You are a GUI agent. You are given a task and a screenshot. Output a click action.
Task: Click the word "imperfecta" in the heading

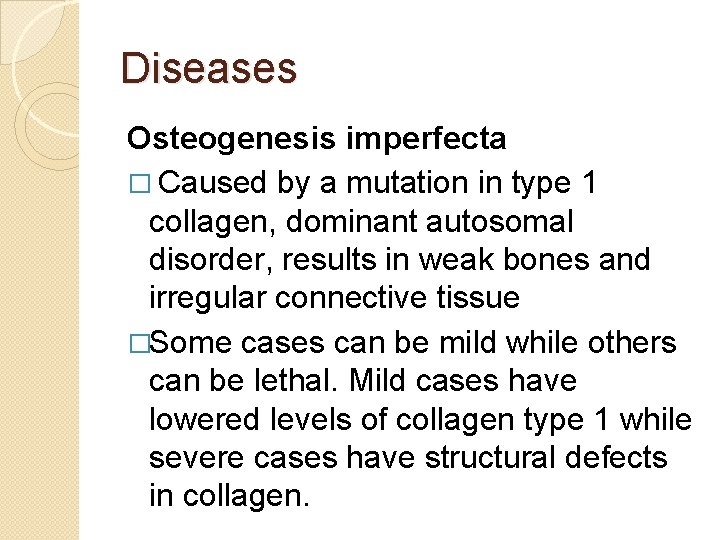click(426, 139)
